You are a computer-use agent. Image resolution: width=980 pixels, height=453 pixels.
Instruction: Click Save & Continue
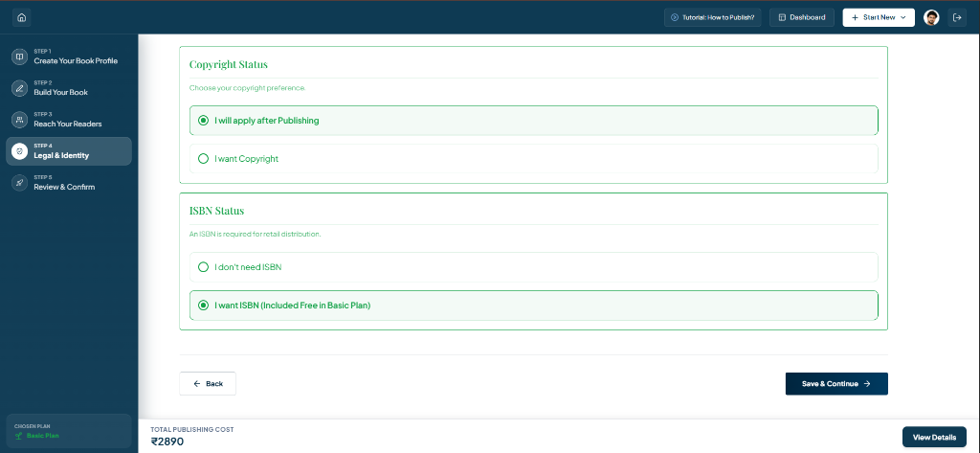pyautogui.click(x=836, y=383)
